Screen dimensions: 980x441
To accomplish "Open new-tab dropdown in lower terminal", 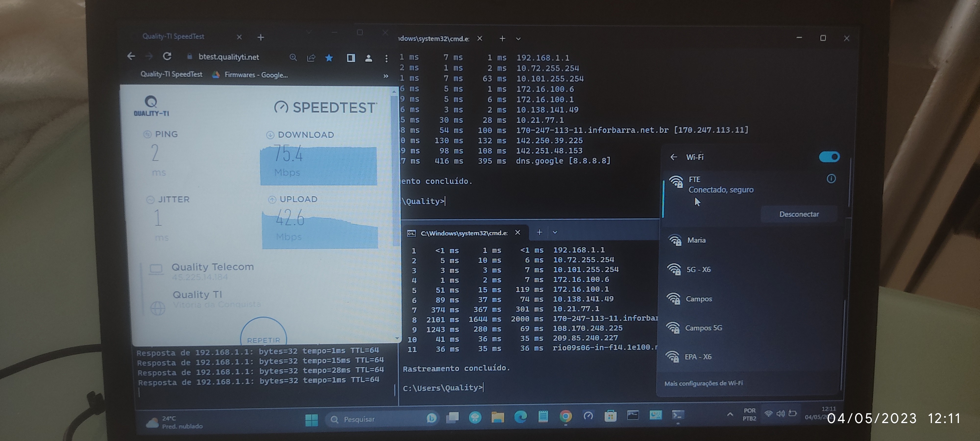I will pyautogui.click(x=555, y=233).
